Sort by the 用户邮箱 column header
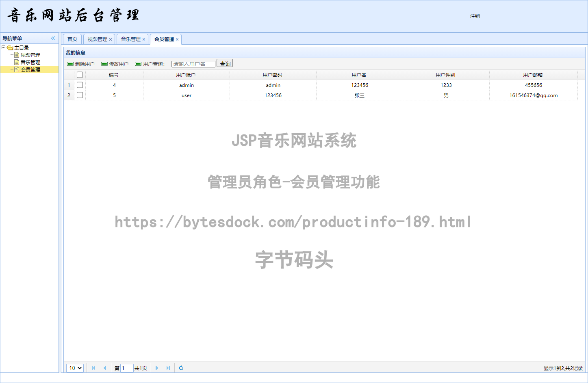This screenshot has height=383, width=588. 534,75
